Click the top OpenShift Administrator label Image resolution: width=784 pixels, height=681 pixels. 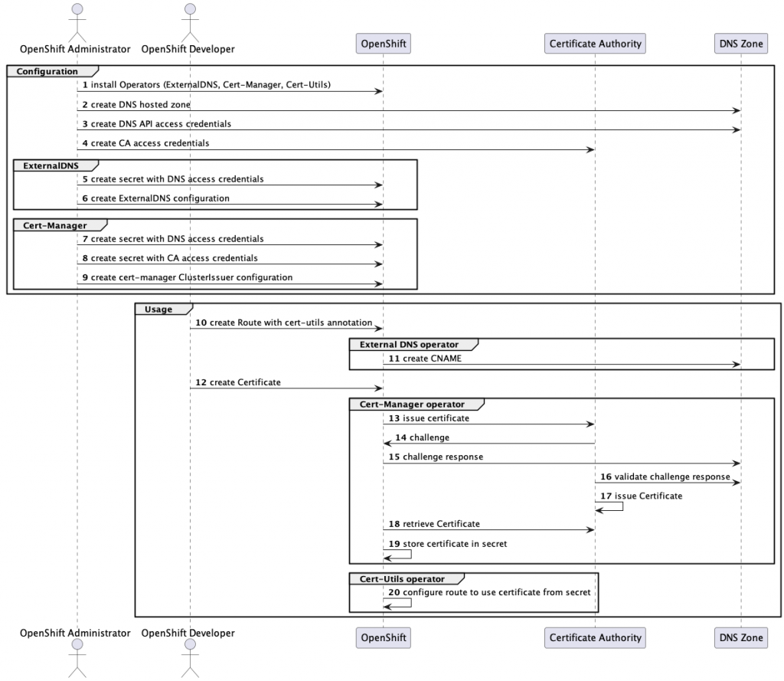pyautogui.click(x=75, y=49)
